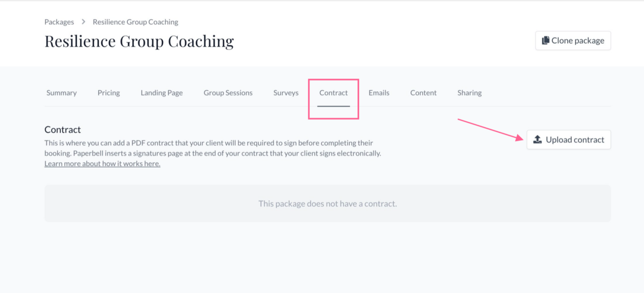Click the 'does not have a contract' box
This screenshot has height=293, width=644.
(327, 204)
